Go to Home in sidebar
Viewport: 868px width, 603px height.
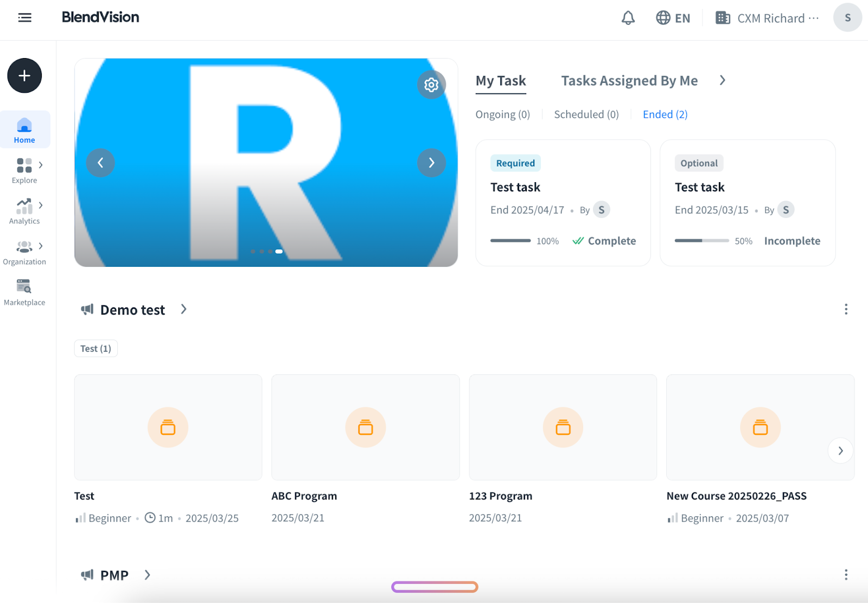coord(24,130)
